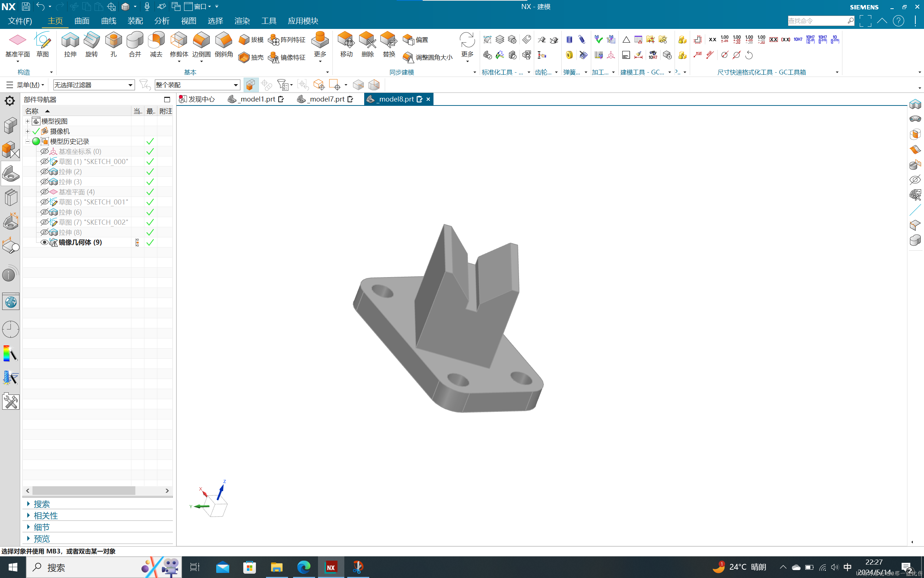Click the Undo arrow icon

pos(40,7)
